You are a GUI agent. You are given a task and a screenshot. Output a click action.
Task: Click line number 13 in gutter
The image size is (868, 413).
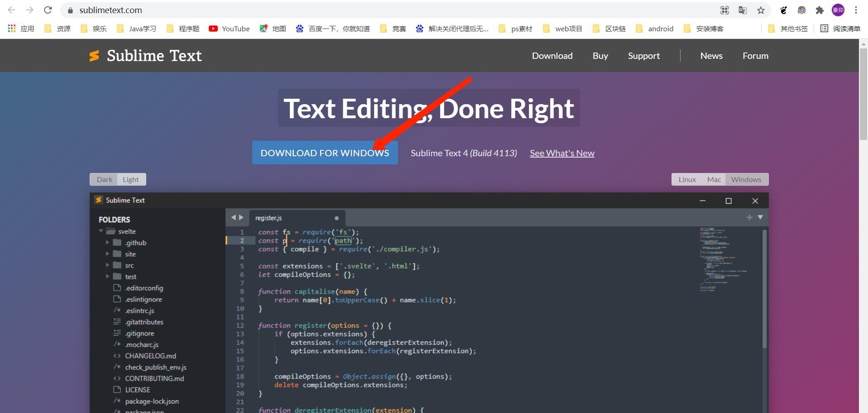(240, 334)
